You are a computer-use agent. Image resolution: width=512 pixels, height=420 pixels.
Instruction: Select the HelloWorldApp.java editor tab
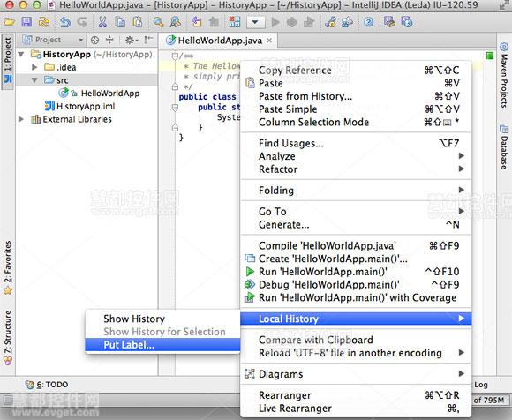tap(219, 41)
